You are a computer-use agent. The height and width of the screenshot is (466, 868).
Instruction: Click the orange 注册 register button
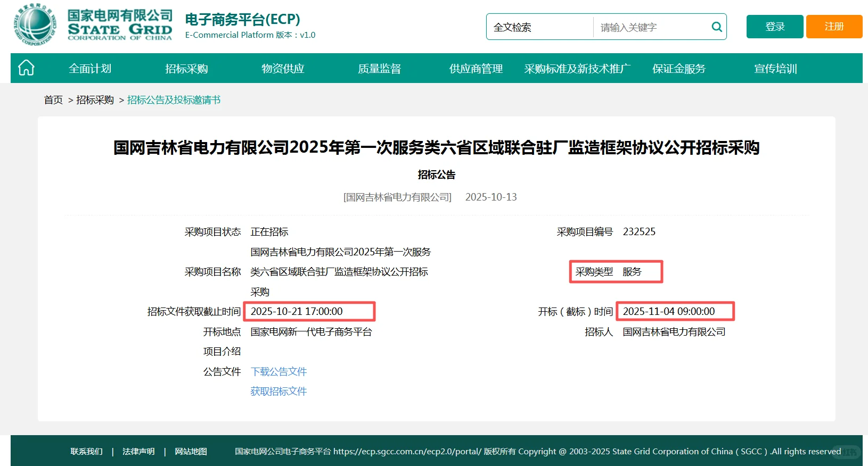834,27
